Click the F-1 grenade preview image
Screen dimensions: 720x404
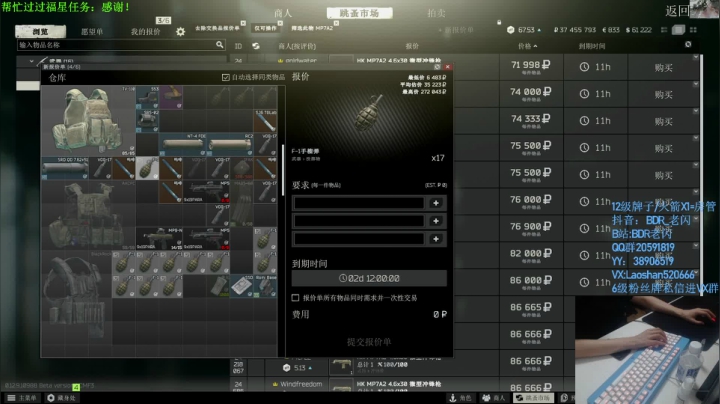point(369,112)
